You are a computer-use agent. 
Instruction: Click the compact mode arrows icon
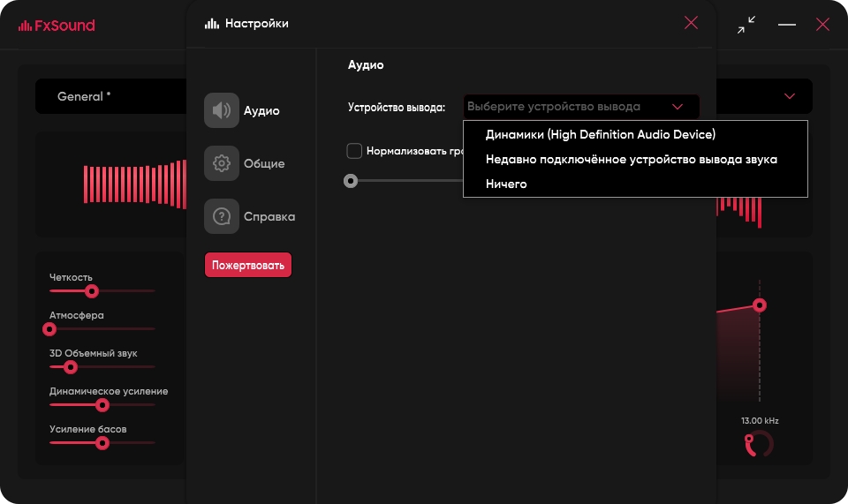[x=746, y=25]
